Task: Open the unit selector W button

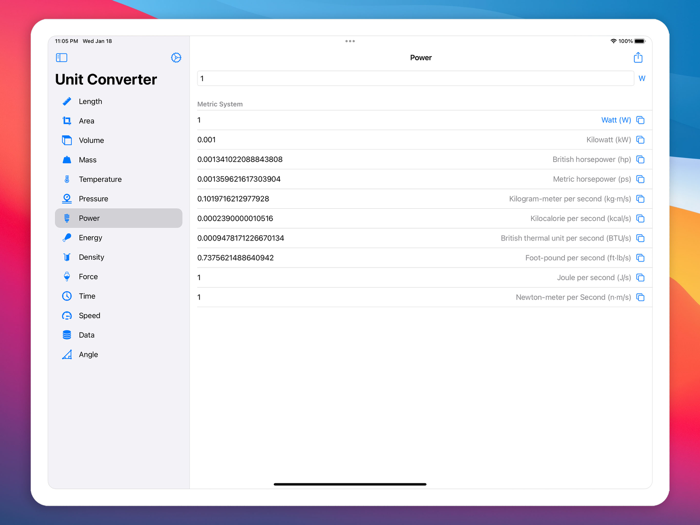Action: tap(642, 79)
